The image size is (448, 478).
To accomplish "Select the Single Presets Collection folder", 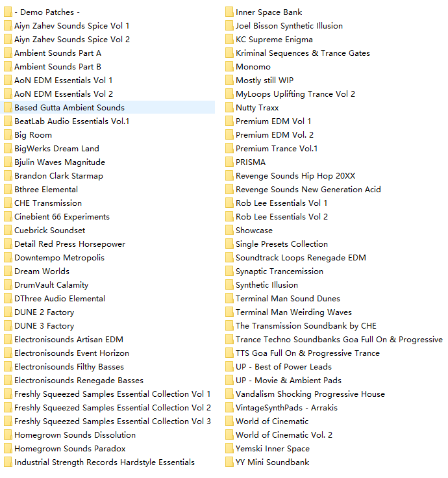I will pyautogui.click(x=281, y=244).
